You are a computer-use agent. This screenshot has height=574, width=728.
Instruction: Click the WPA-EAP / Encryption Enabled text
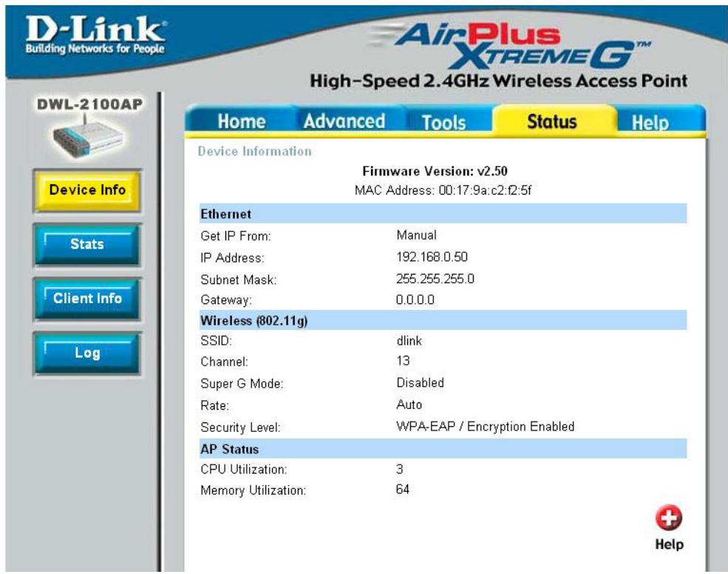click(485, 426)
